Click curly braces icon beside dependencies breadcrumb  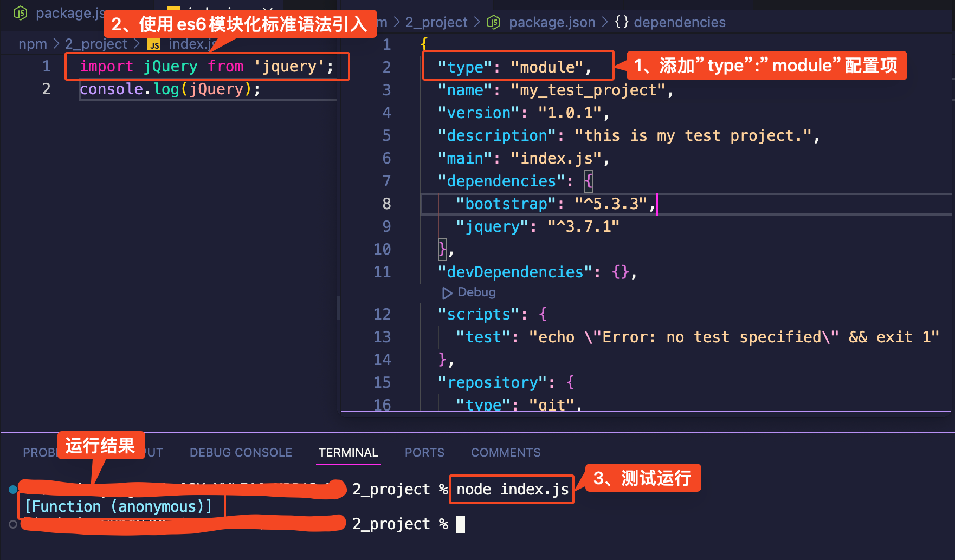point(621,22)
